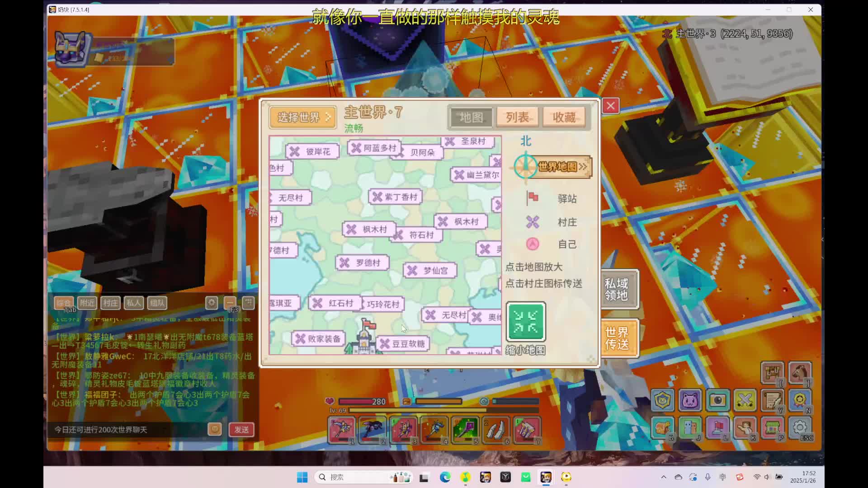Expand the 选择世界 world selector

pyautogui.click(x=302, y=117)
